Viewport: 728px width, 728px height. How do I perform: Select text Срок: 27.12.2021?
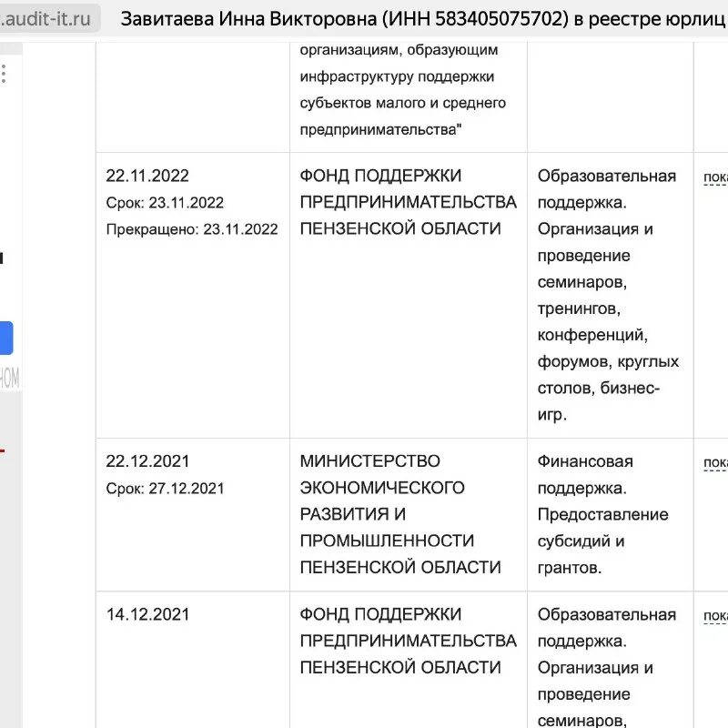click(165, 488)
